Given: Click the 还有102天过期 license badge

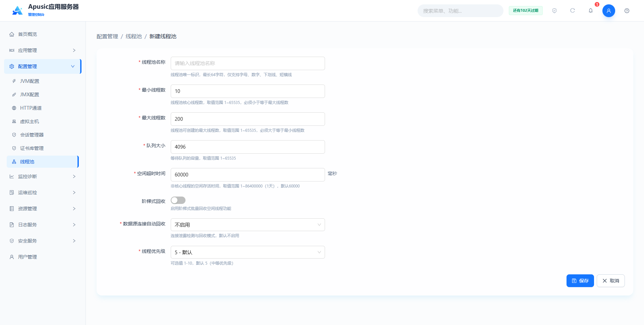Looking at the screenshot, I should coord(526,11).
